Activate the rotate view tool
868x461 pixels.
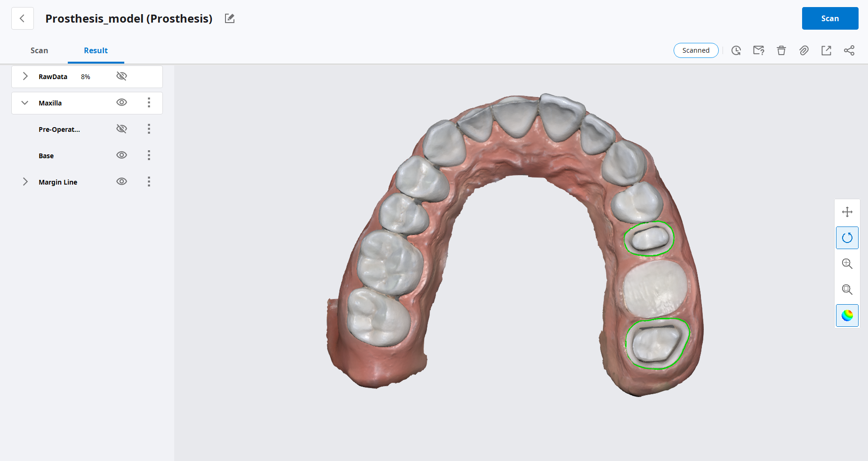[x=847, y=238]
